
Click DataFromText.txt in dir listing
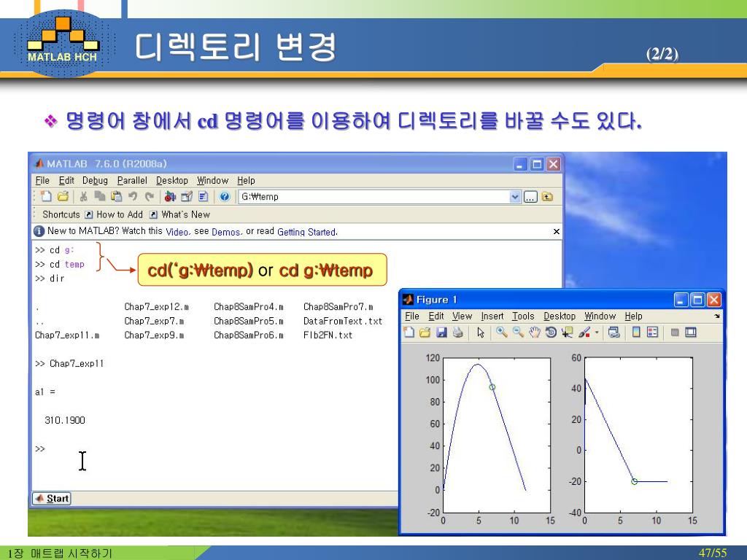click(x=343, y=321)
